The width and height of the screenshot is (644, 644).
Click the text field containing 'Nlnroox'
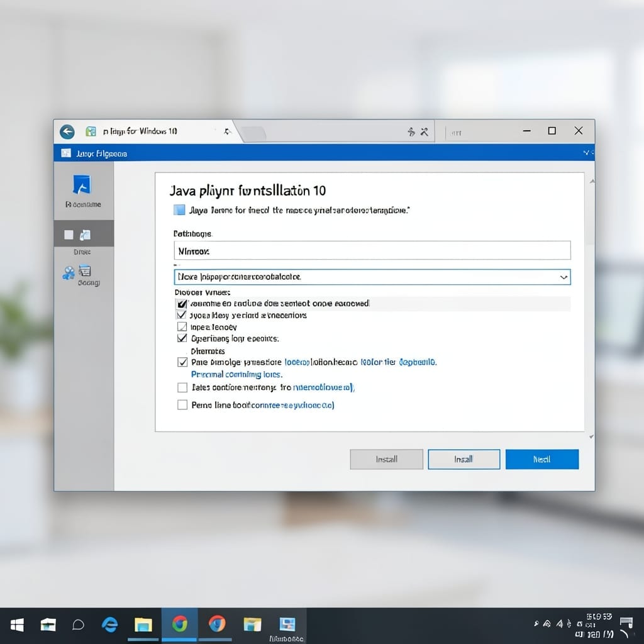coord(372,250)
